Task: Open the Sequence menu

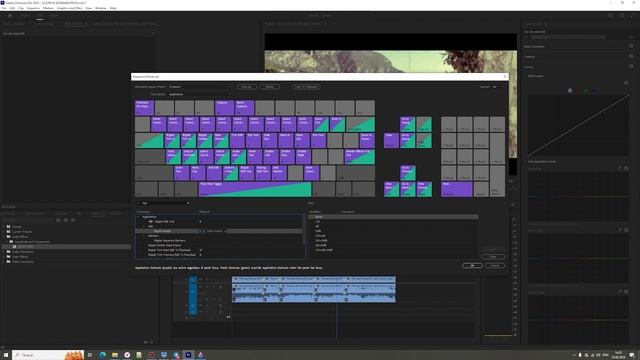Action: (33, 8)
